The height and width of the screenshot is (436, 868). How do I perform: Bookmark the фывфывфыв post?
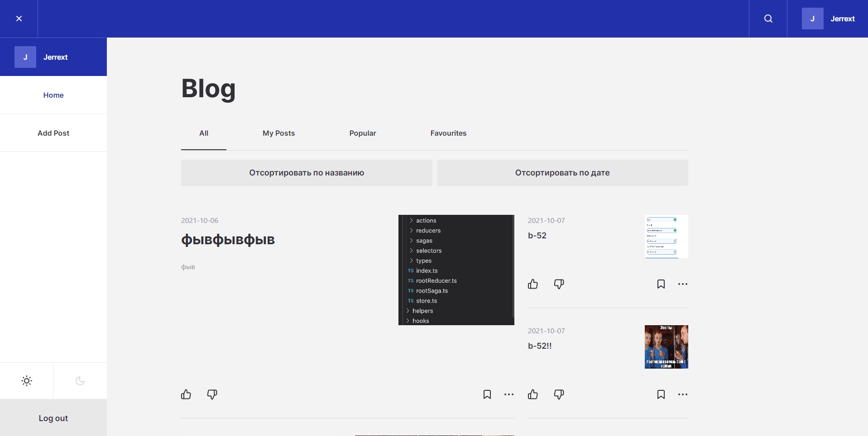coord(487,394)
